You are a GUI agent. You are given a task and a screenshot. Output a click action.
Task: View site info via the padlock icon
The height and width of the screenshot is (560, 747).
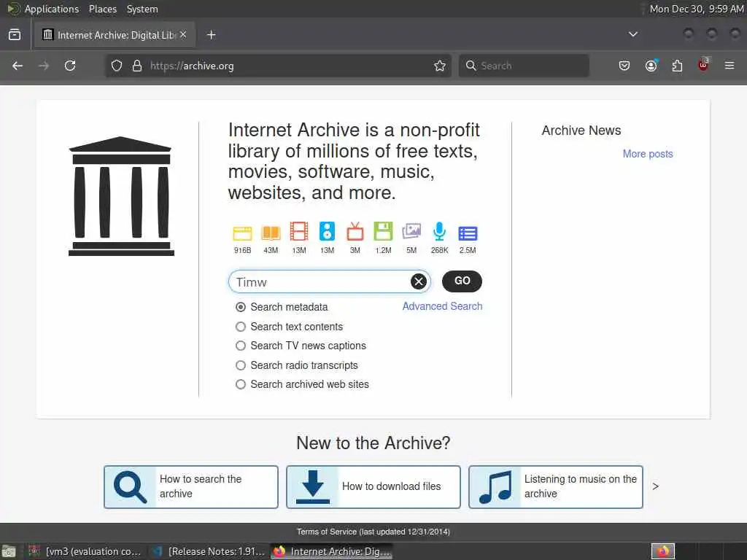(x=137, y=66)
